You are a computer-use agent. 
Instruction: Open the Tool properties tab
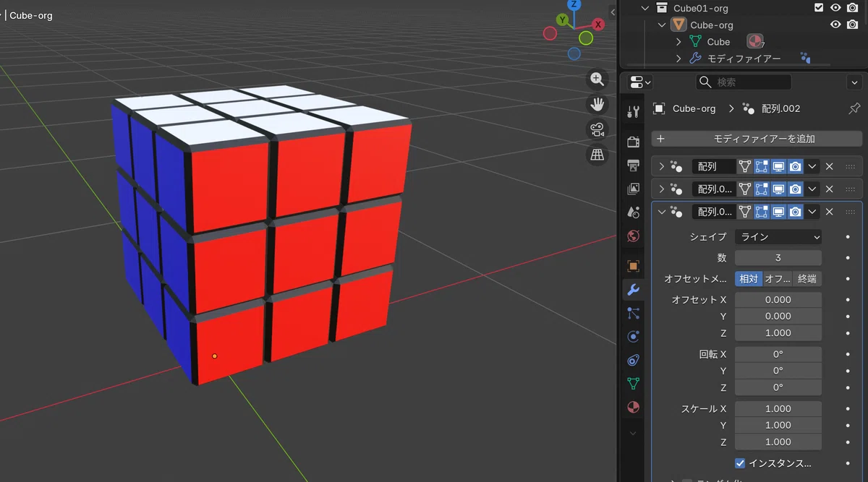(634, 111)
